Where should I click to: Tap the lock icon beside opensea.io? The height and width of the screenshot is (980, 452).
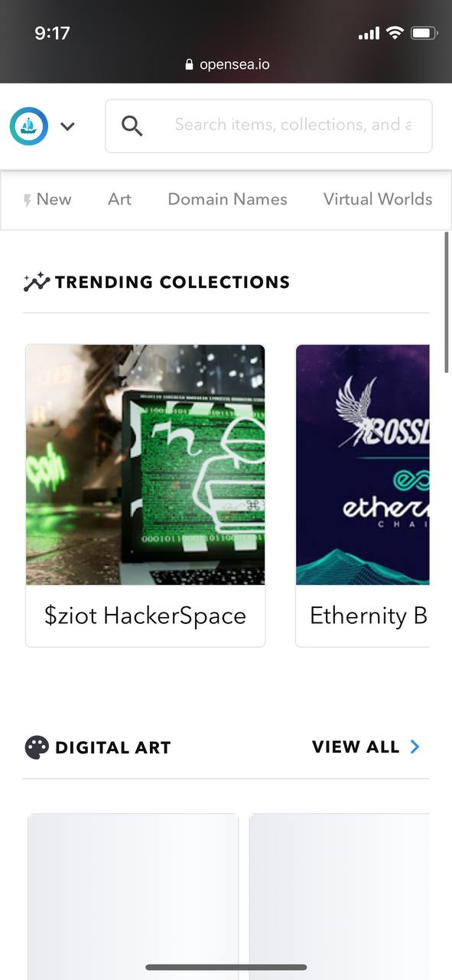click(190, 65)
